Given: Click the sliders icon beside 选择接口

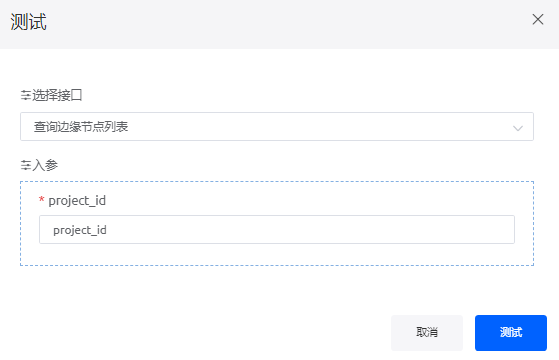Looking at the screenshot, I should (x=26, y=95).
